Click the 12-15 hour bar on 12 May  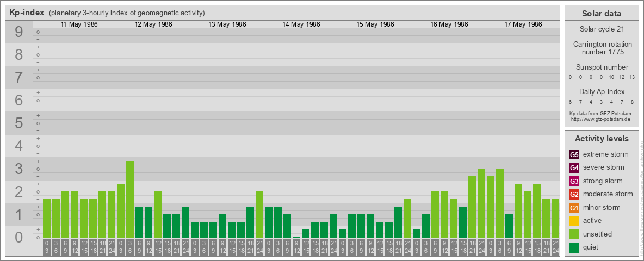pos(158,214)
